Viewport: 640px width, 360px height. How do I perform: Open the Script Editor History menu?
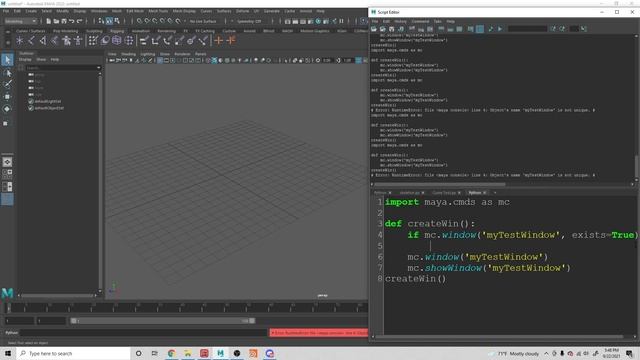tap(400, 21)
